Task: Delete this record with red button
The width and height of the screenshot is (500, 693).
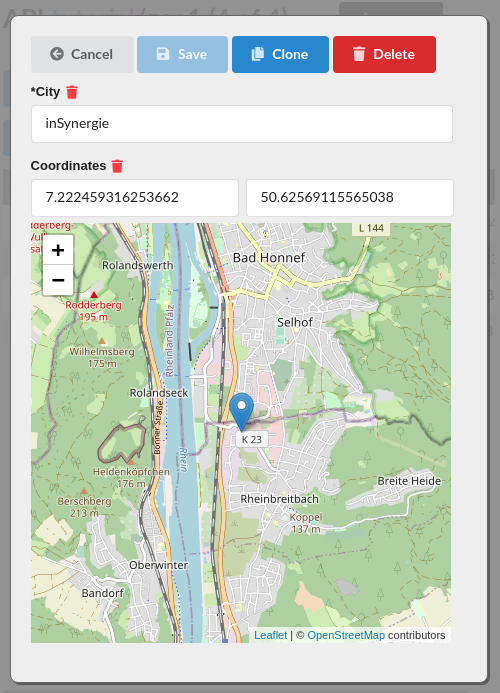Action: (x=384, y=54)
